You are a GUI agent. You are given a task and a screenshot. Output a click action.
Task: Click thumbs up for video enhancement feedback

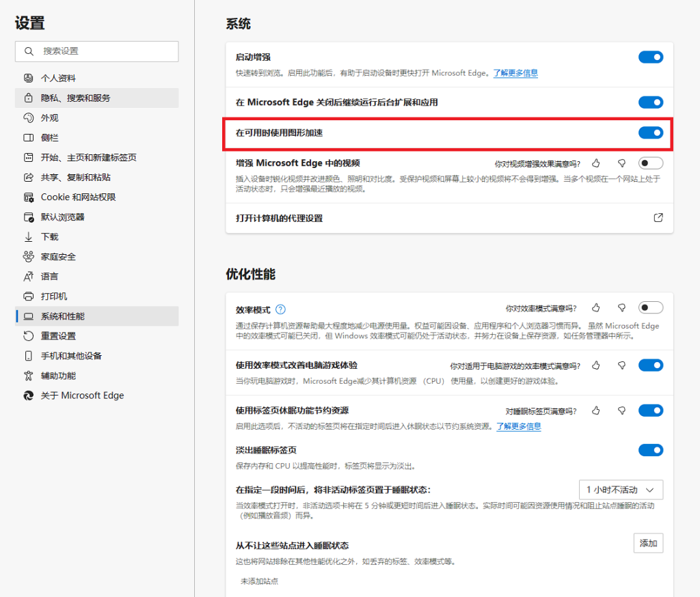(596, 163)
